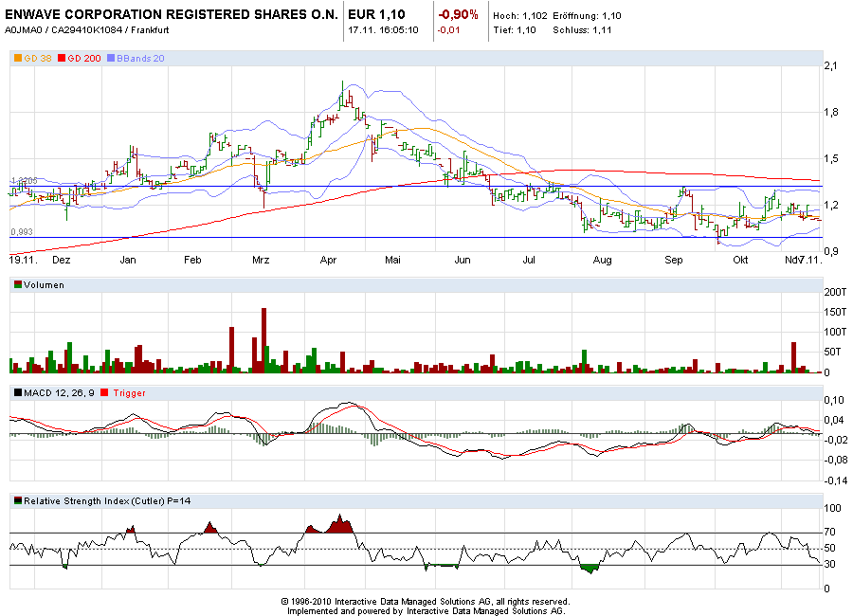Select the red Trigger legend square
This screenshot has width=853, height=616.
104,392
